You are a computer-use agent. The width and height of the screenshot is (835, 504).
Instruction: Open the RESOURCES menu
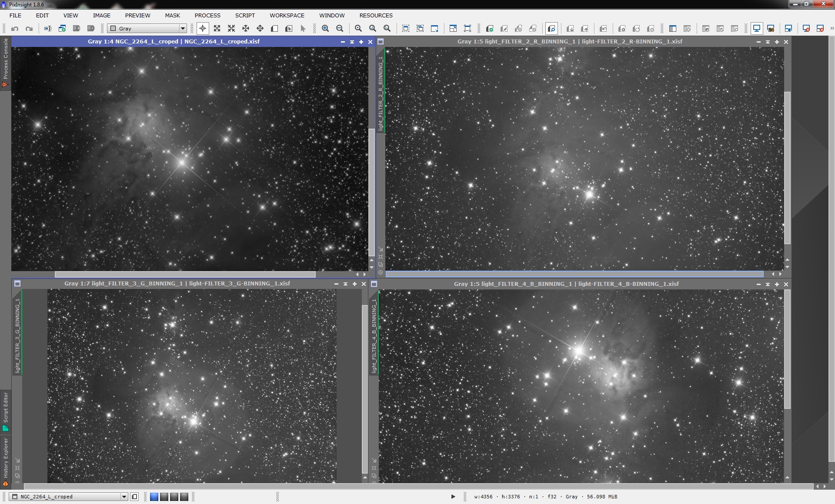tap(376, 15)
